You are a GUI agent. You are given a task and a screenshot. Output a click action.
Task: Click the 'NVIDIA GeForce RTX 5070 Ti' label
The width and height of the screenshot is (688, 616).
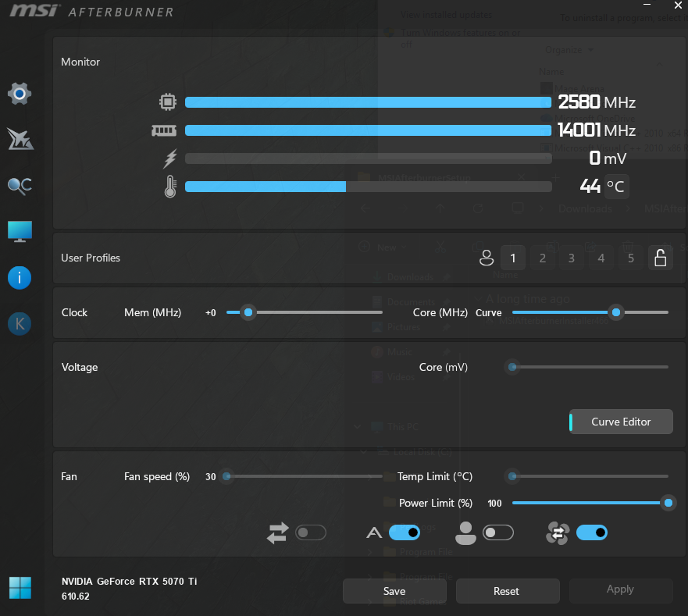[x=129, y=582]
